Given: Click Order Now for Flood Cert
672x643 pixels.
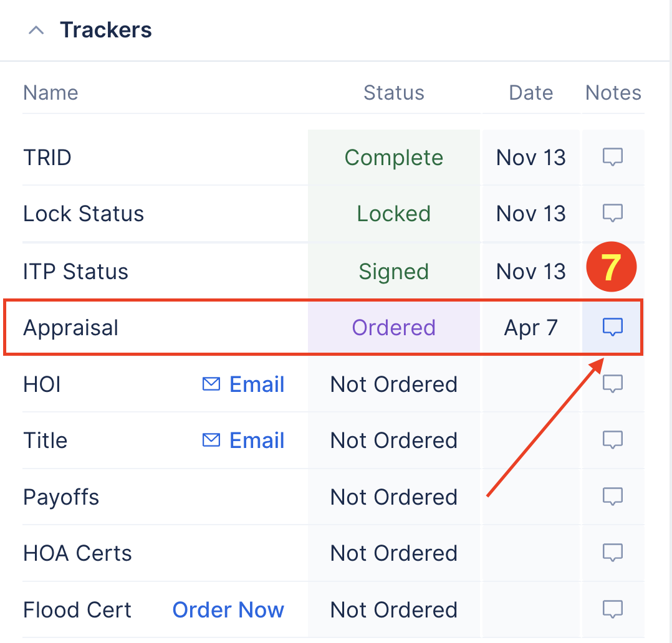Looking at the screenshot, I should [x=228, y=609].
